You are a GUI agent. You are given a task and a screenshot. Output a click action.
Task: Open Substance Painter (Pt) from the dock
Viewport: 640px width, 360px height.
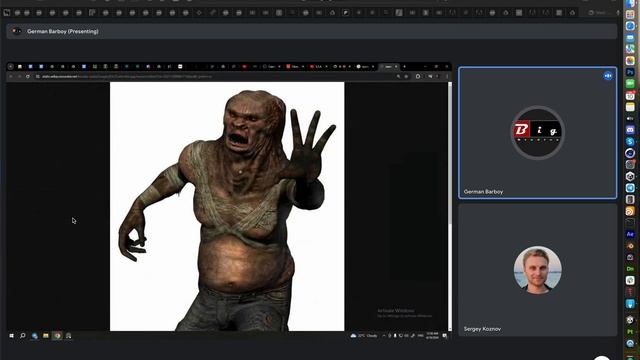[x=630, y=332]
